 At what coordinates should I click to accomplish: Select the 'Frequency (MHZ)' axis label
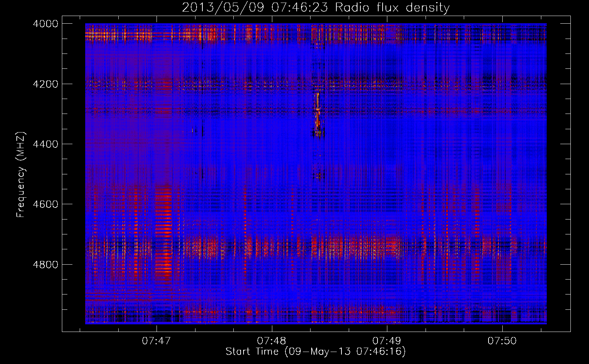click(x=21, y=175)
